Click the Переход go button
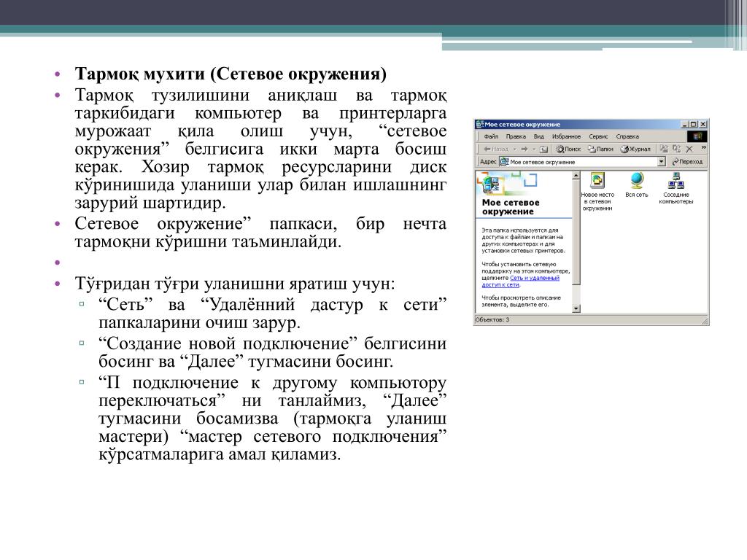Screen dimensions: 747x560 (x=687, y=162)
